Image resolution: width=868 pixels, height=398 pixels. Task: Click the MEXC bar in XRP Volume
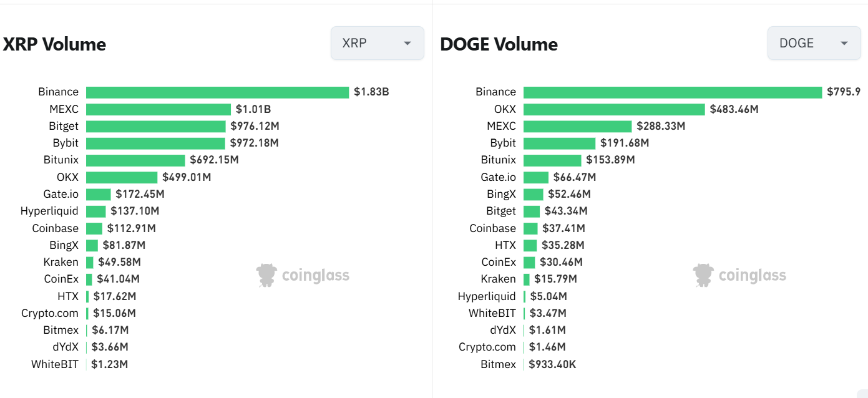(x=158, y=109)
